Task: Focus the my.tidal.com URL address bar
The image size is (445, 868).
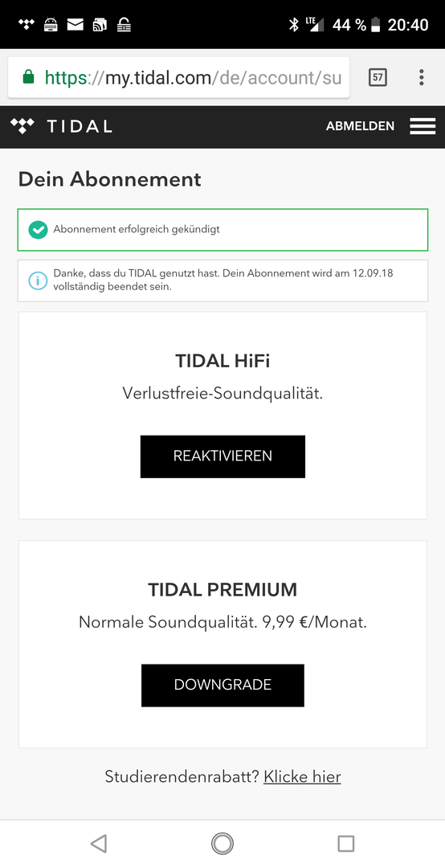Action: (x=179, y=77)
